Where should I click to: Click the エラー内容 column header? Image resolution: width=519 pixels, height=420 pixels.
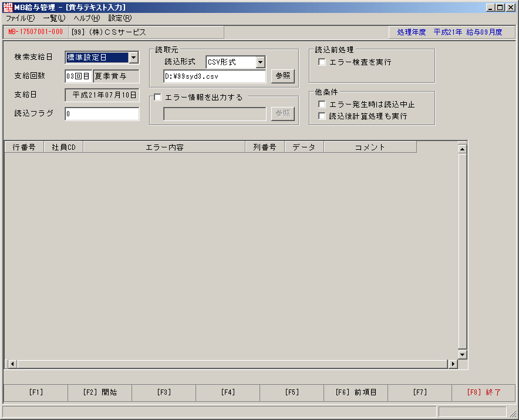point(164,147)
